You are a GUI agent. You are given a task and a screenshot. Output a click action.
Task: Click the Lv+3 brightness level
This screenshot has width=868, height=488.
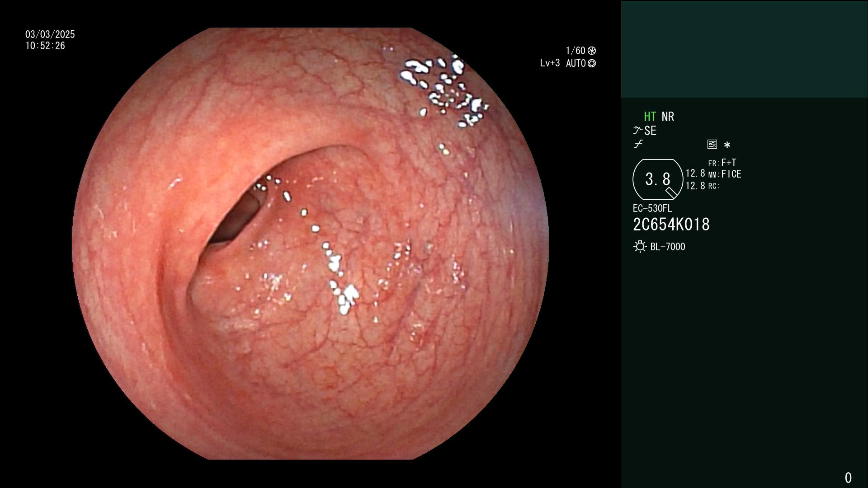(550, 63)
